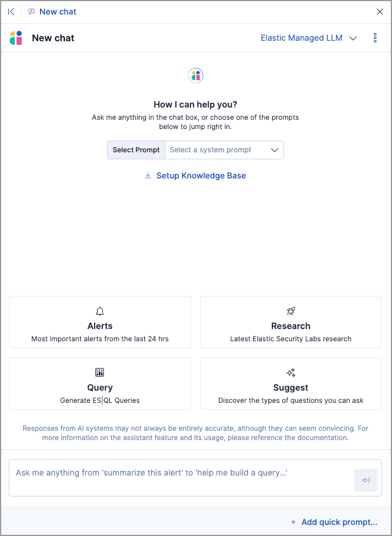This screenshot has height=536, width=392.
Task: Click the sparkles icon on the Suggest card
Action: point(290,373)
